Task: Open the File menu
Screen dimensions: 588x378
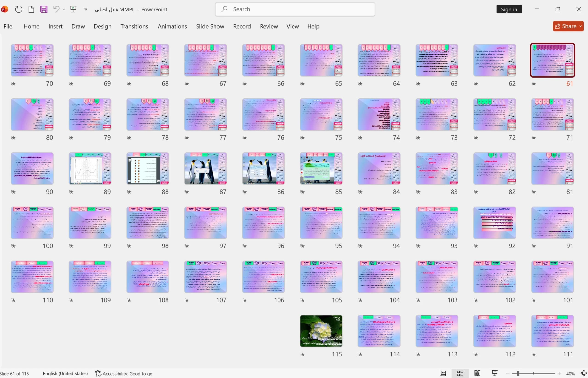Action: [x=8, y=26]
